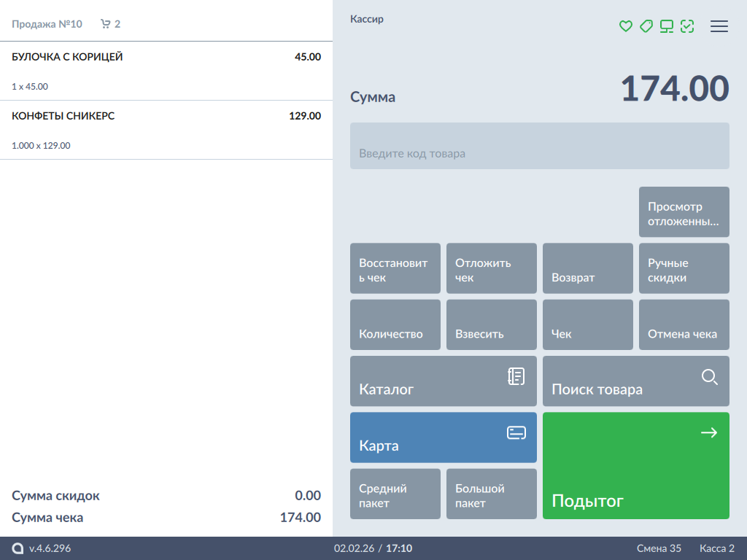This screenshot has width=747, height=560.
Task: Click the Возврат button
Action: coord(587,268)
